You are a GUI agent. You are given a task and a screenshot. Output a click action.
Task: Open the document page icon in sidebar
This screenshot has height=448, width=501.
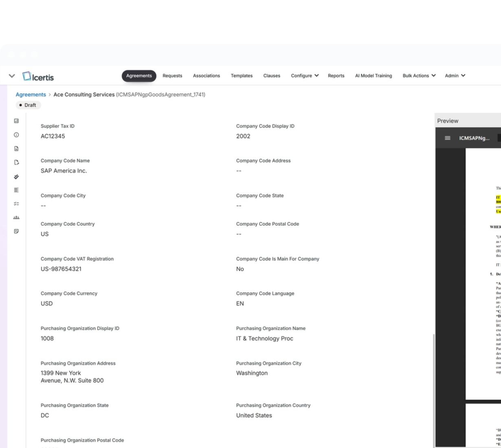pos(16,149)
